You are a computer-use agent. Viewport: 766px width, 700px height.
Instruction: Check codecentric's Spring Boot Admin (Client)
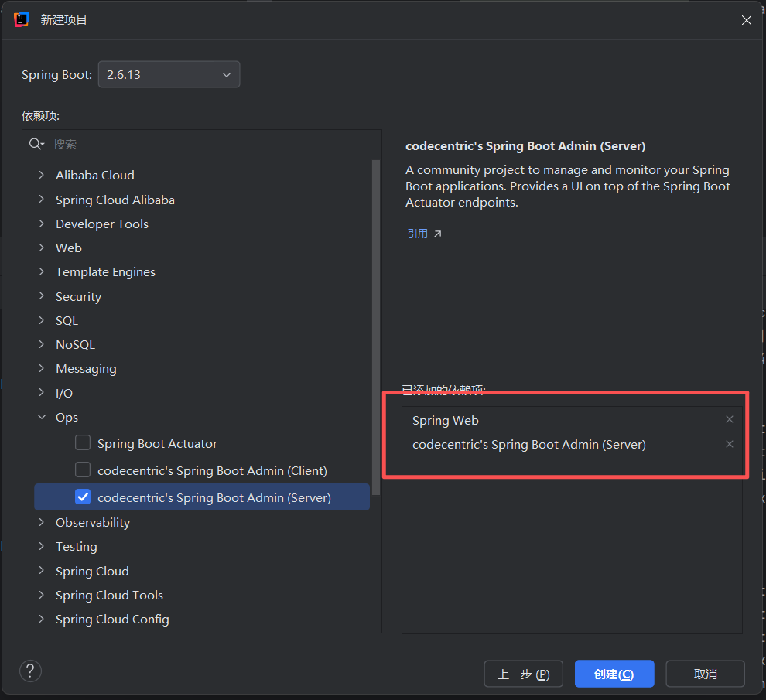click(x=83, y=470)
